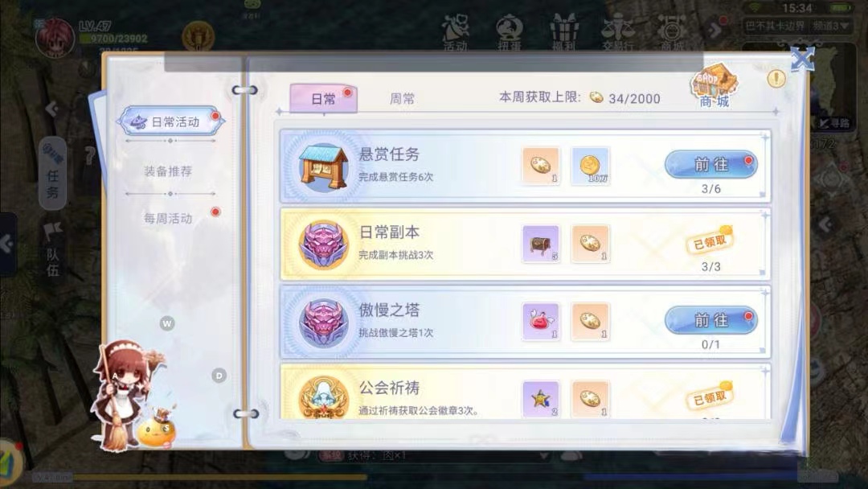Image resolution: width=868 pixels, height=489 pixels.
Task: Tap the 10万 gold coin reward
Action: point(590,166)
